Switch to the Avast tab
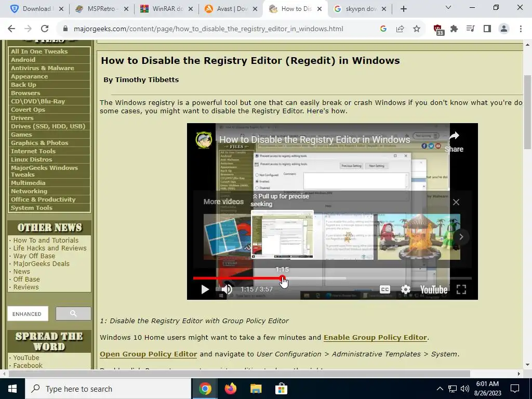 click(x=231, y=9)
